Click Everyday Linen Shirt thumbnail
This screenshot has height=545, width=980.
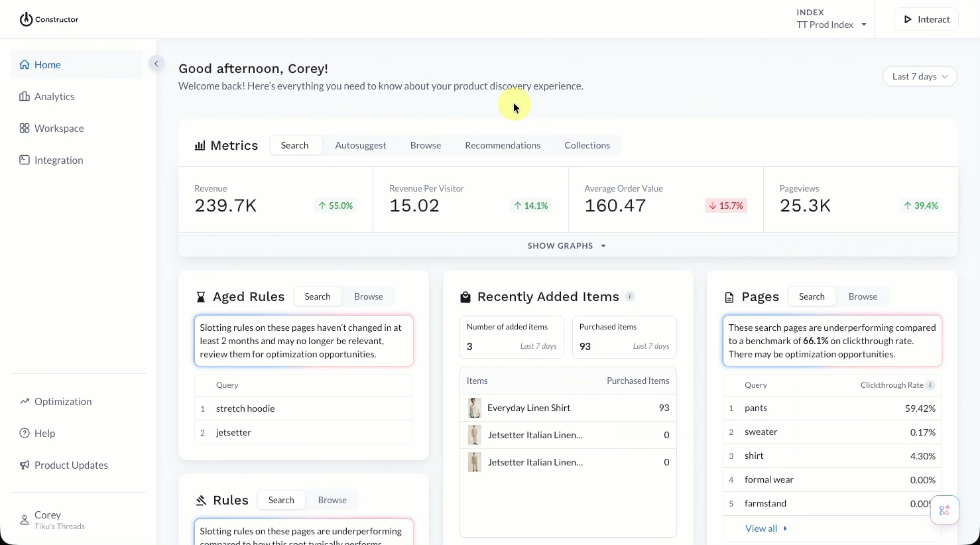pos(475,408)
